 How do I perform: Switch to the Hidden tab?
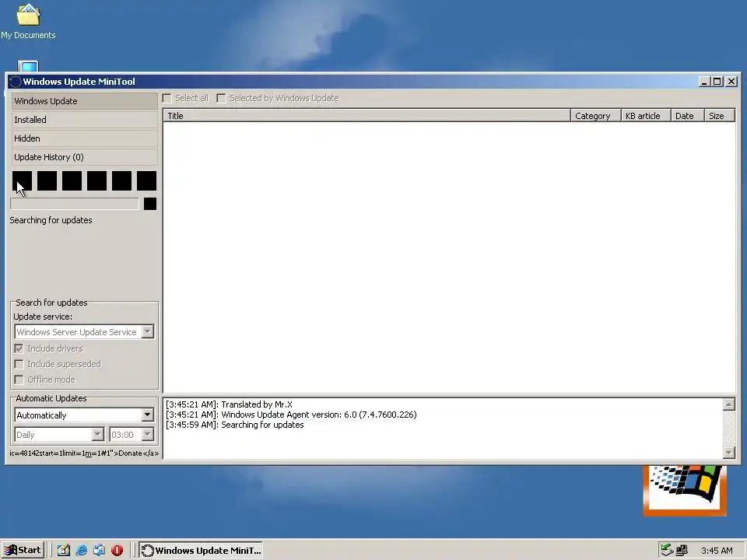[84, 138]
